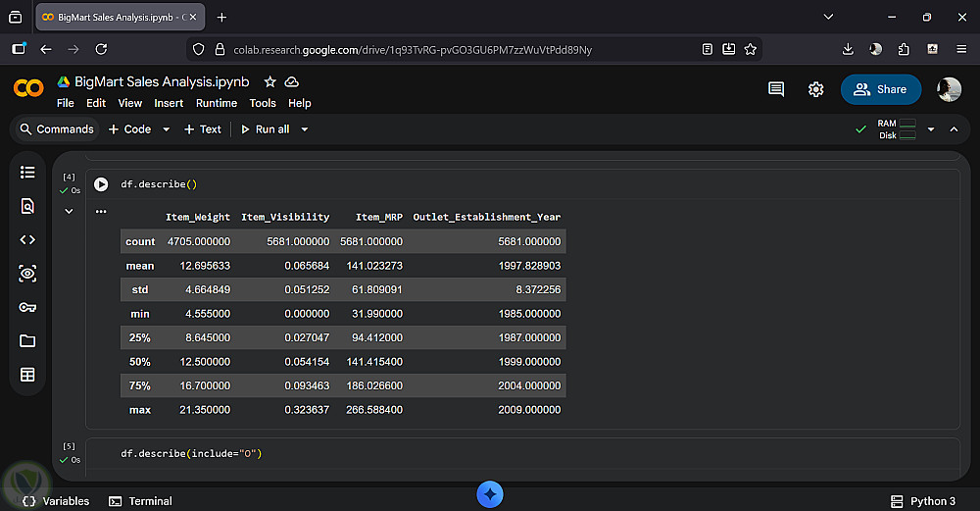The image size is (980, 511).
Task: Open the Variables panel
Action: [56, 501]
